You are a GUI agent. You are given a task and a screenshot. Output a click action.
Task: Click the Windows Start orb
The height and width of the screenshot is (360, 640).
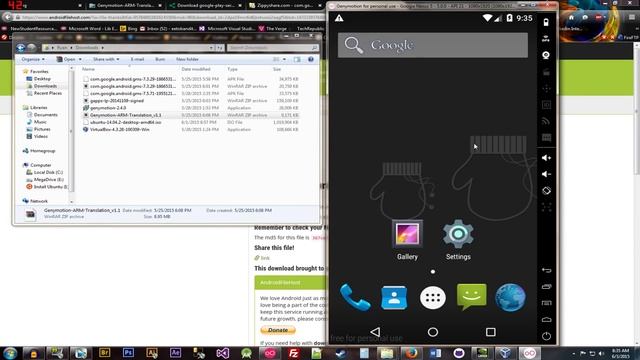click(10, 353)
